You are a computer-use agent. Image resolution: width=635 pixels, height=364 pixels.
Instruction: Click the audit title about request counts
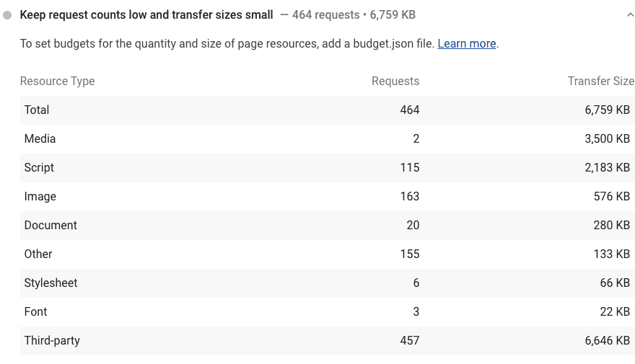point(146,14)
